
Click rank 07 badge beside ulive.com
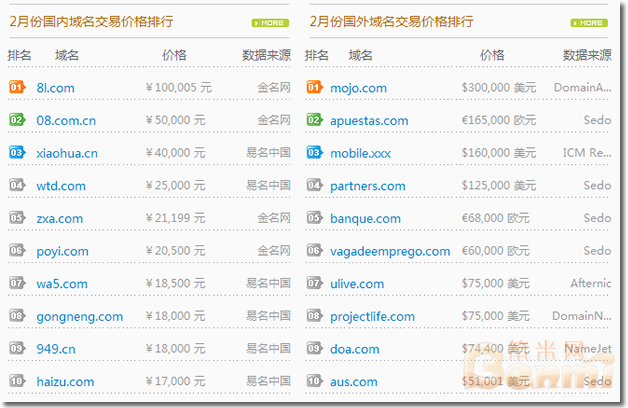[315, 283]
